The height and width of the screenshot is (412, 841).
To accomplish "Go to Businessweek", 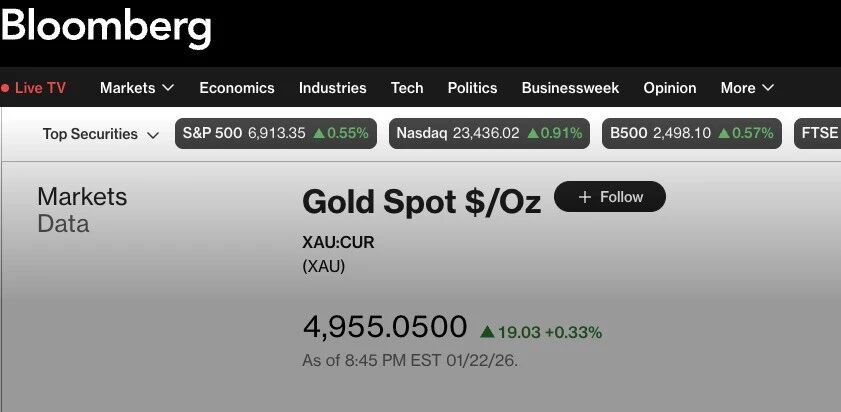I will pos(570,88).
